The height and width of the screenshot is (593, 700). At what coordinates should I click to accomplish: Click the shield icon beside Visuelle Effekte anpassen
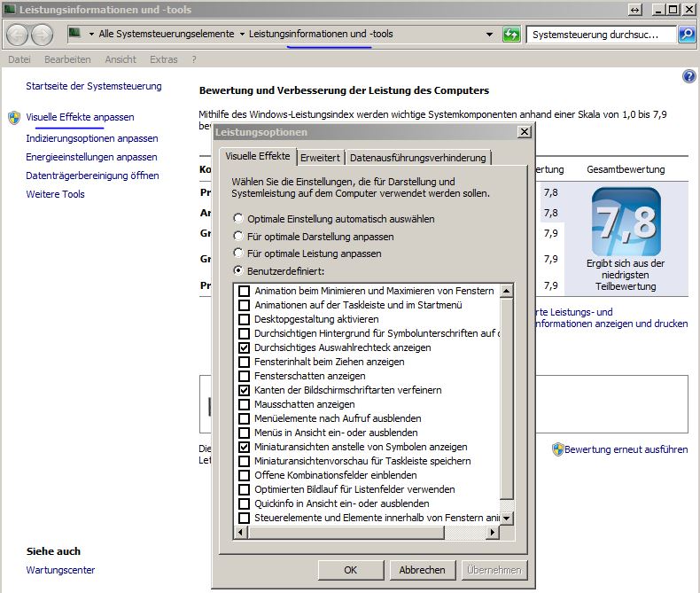tap(14, 118)
